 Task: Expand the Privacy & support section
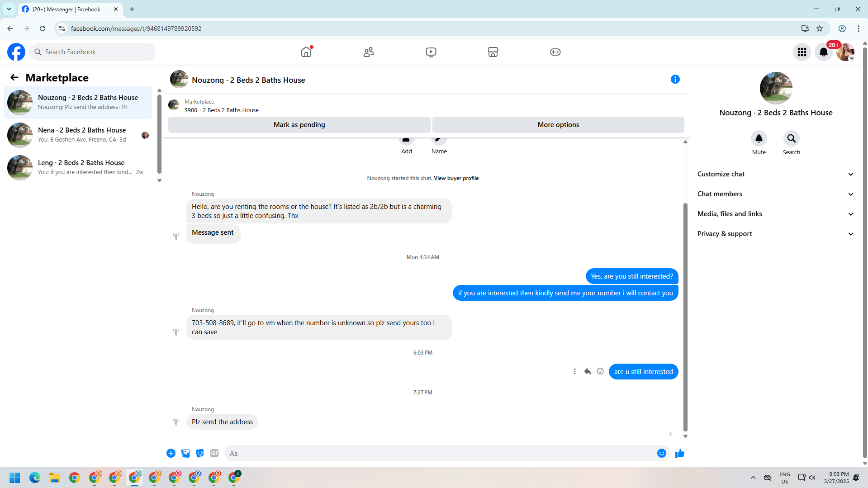[x=776, y=234]
